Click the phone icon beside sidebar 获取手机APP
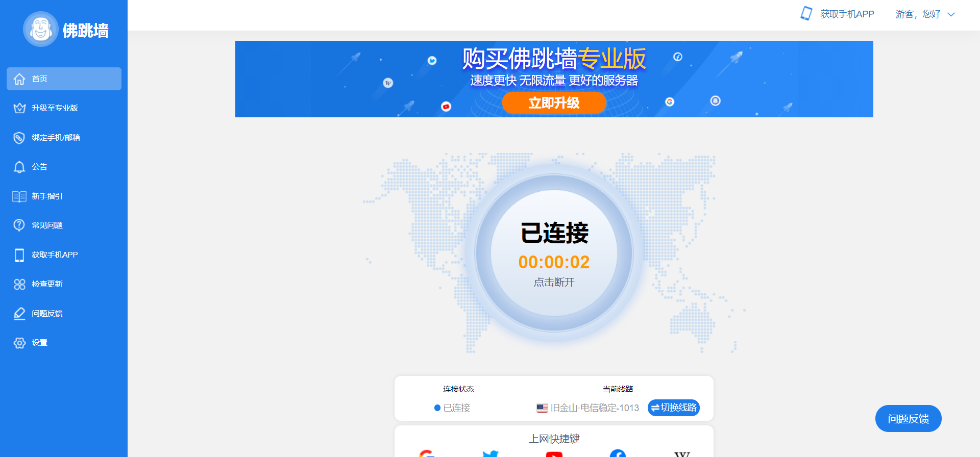The image size is (980, 457). [19, 255]
